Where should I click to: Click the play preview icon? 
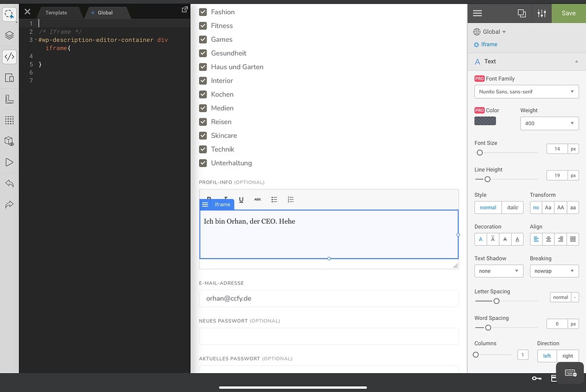click(9, 162)
